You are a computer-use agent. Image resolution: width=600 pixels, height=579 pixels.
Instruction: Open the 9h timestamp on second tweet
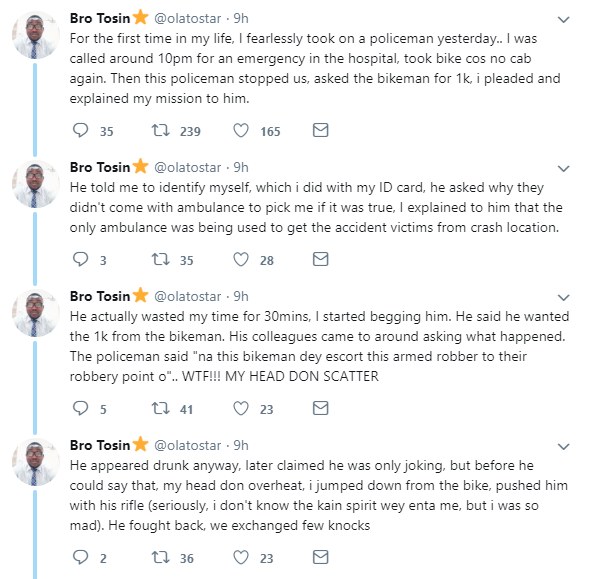tap(240, 167)
